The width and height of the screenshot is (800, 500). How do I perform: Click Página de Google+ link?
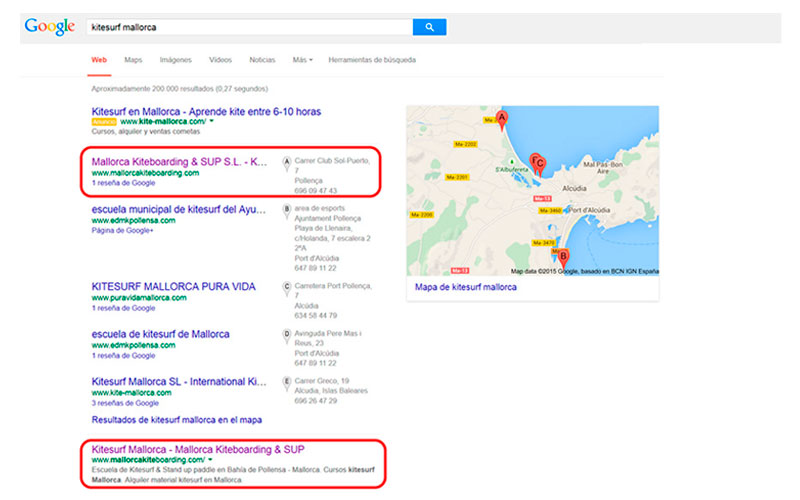pyautogui.click(x=122, y=231)
